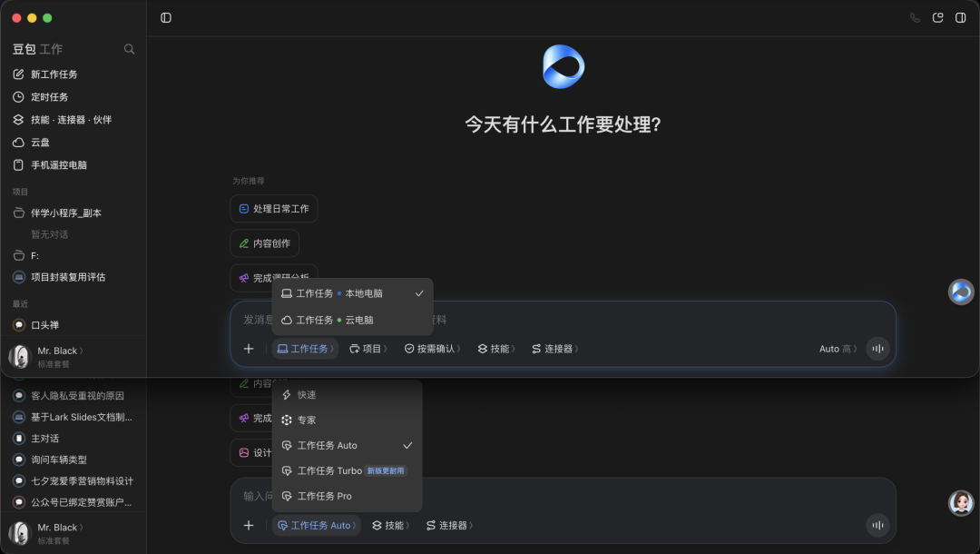Open search in 豆包 sidebar
Screen dimensions: 980x554
point(129,49)
